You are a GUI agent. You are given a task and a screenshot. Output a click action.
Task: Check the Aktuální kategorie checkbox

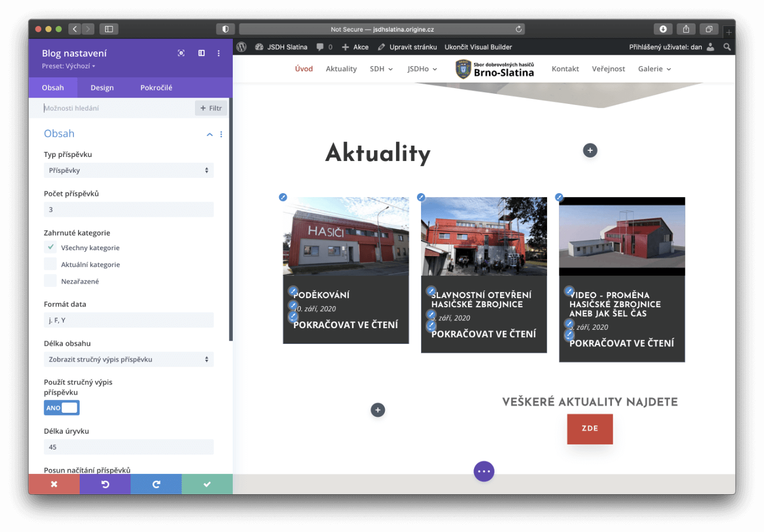point(51,264)
